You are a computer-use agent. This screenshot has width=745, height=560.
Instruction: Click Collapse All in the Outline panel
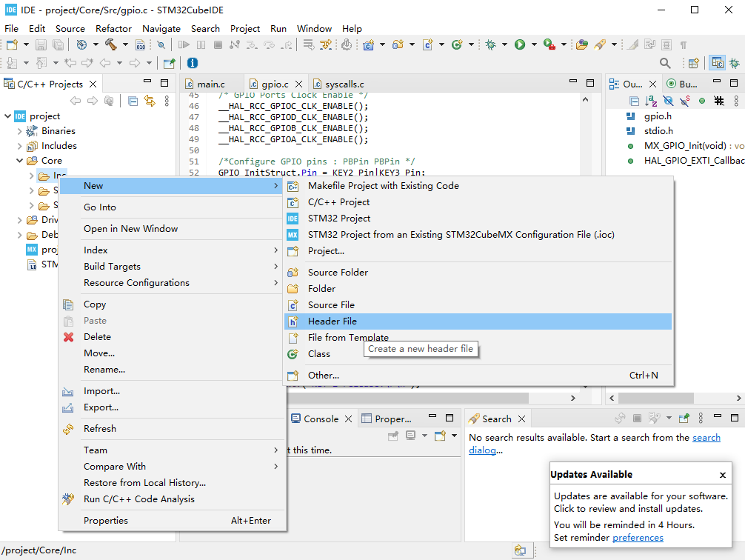pyautogui.click(x=634, y=101)
